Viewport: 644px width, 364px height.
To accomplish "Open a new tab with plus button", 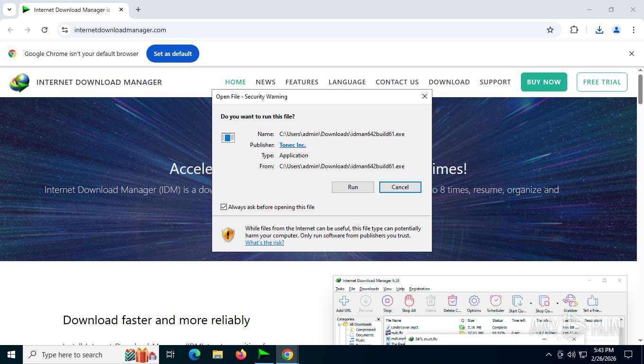I will (x=138, y=9).
